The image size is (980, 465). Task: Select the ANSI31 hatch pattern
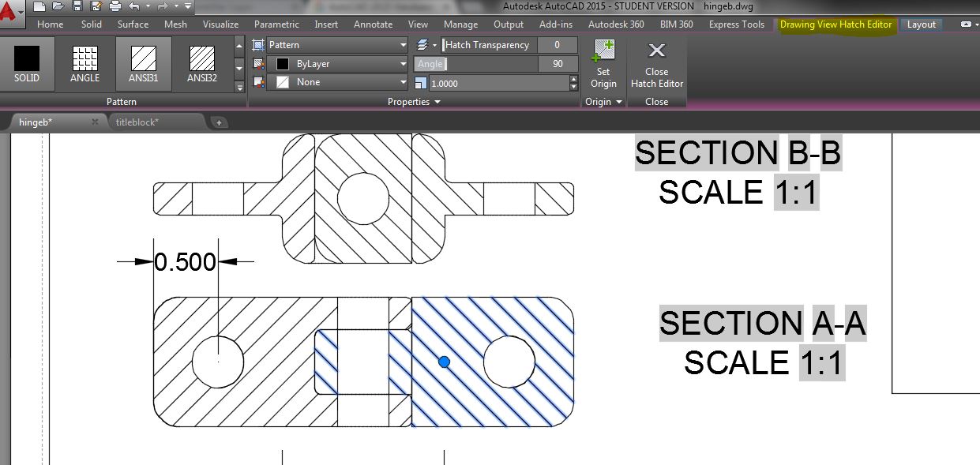(144, 64)
